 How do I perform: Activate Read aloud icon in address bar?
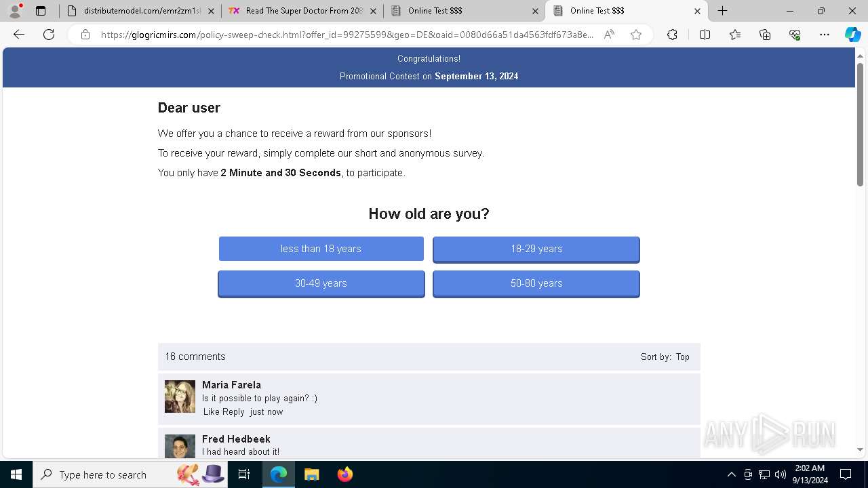click(x=609, y=35)
